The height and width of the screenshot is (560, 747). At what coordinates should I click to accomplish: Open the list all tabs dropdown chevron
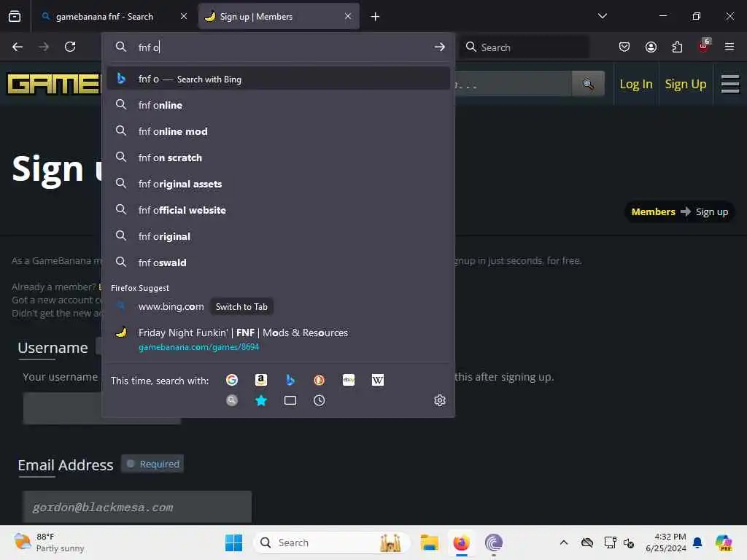click(602, 16)
